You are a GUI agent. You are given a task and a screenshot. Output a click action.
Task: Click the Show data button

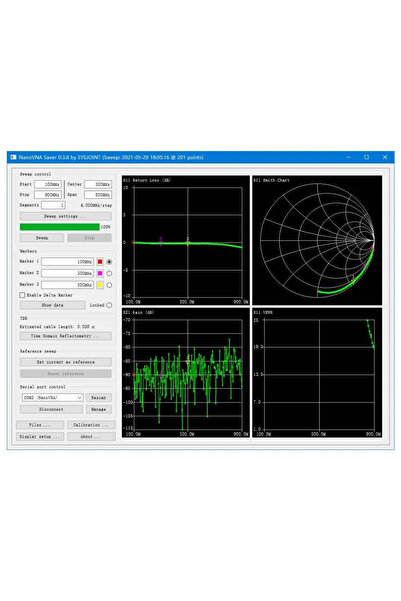coord(53,305)
